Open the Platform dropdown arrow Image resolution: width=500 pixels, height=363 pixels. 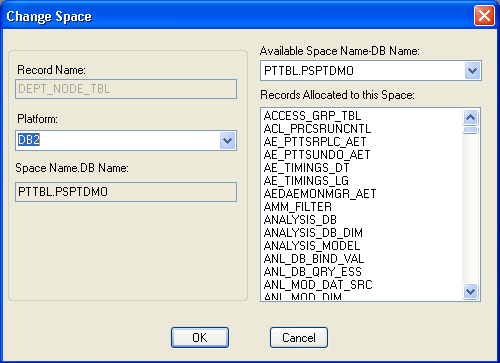(x=228, y=140)
